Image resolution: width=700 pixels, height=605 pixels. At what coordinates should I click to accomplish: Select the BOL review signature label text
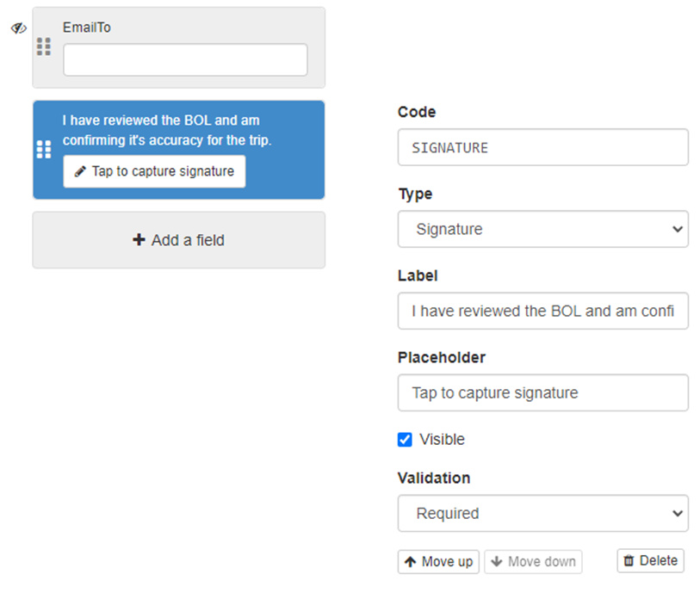pos(167,130)
